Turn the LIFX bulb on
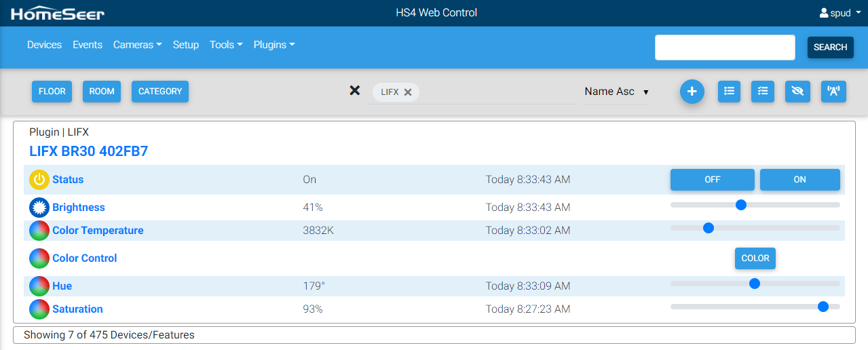 799,180
